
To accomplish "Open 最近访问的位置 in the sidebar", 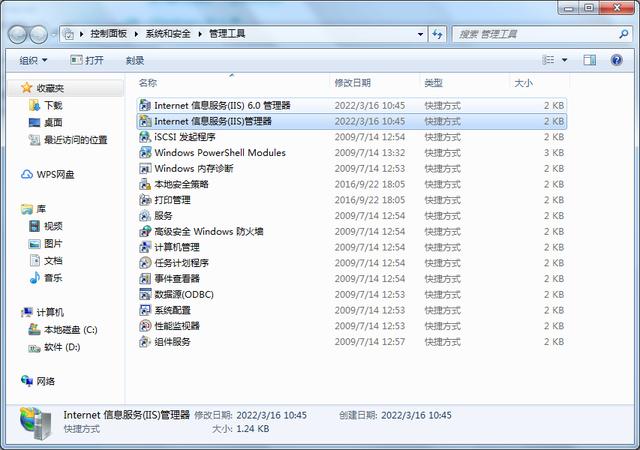I will (x=68, y=140).
